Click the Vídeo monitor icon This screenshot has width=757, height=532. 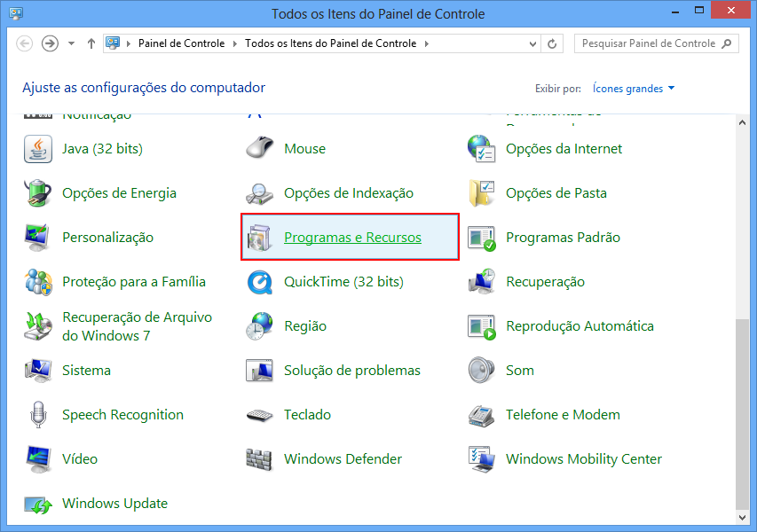click(x=38, y=459)
